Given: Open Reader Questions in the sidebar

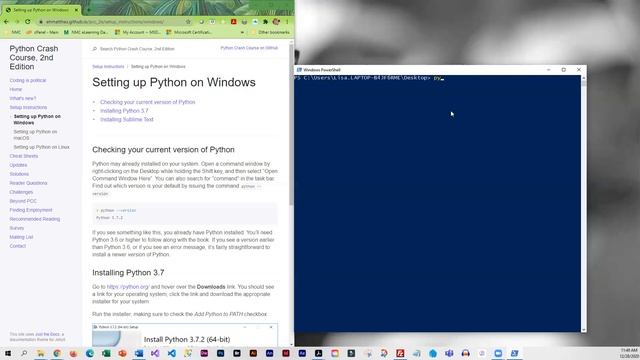Looking at the screenshot, I should (28, 183).
